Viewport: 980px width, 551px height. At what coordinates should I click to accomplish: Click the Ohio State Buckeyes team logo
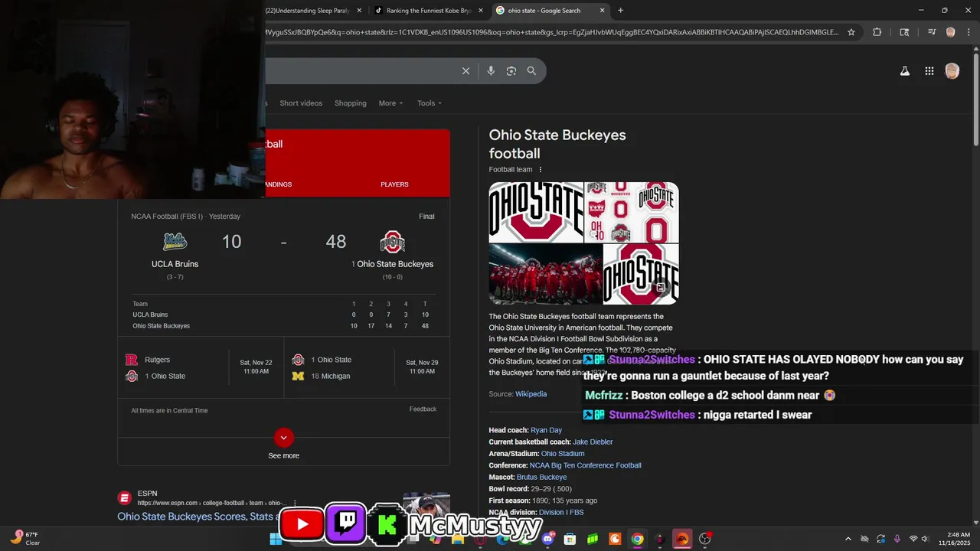coord(392,243)
